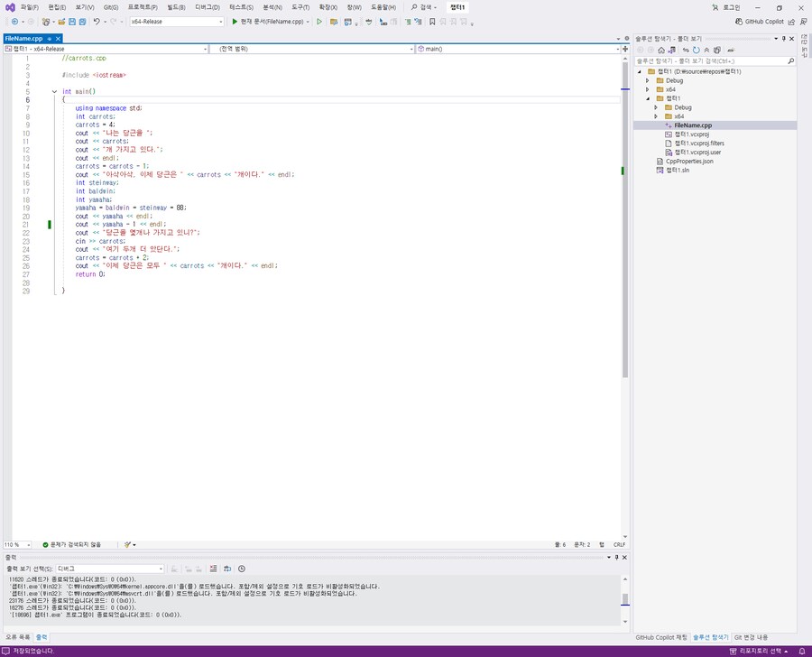Click 리포지토리 선택 in status bar
Screen dimensions: 812x657
click(759, 652)
